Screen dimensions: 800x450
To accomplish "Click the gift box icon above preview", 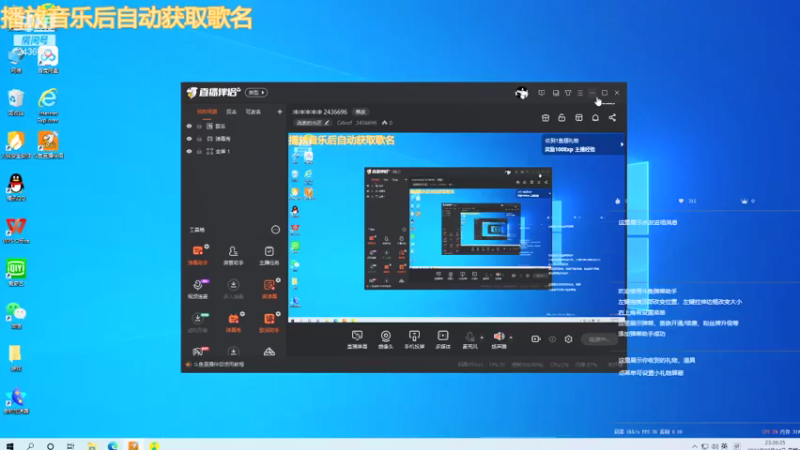I will [x=545, y=118].
